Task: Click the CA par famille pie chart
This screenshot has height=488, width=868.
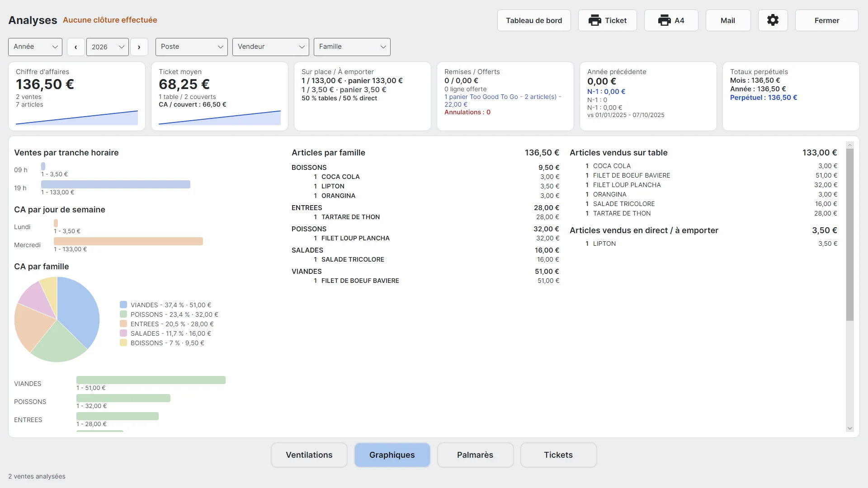Action: click(57, 319)
